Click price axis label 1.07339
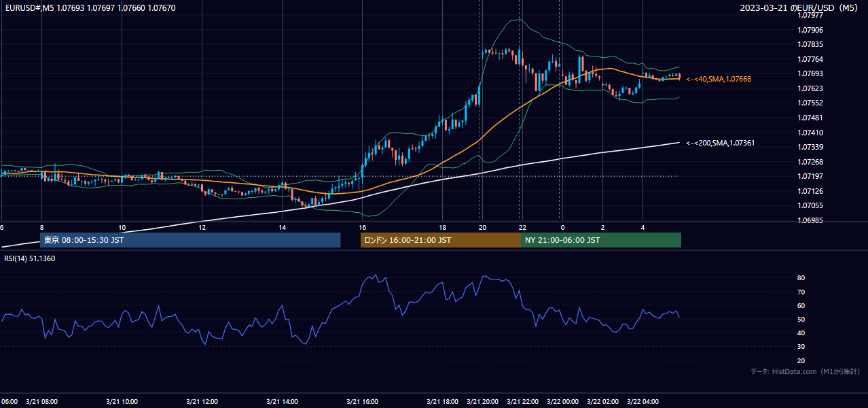 tap(810, 147)
